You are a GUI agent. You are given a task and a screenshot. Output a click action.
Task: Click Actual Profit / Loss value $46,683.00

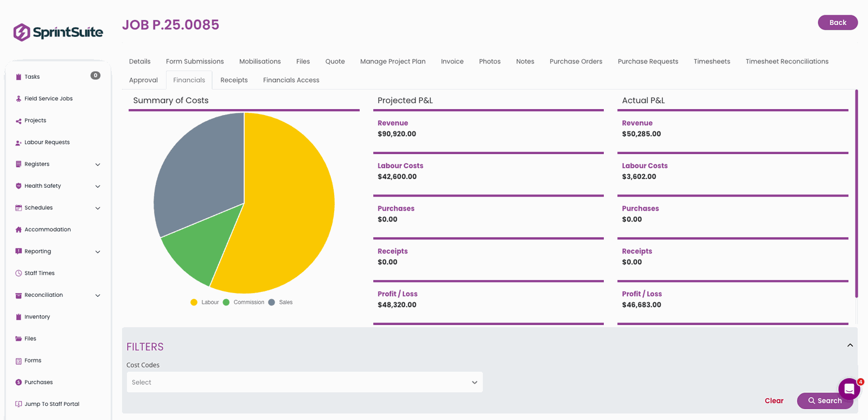coord(641,305)
